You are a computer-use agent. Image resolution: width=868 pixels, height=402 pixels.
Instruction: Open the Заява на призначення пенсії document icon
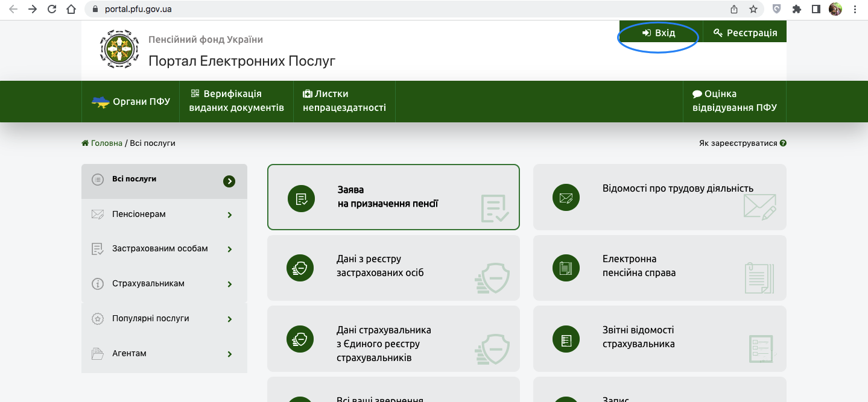301,197
